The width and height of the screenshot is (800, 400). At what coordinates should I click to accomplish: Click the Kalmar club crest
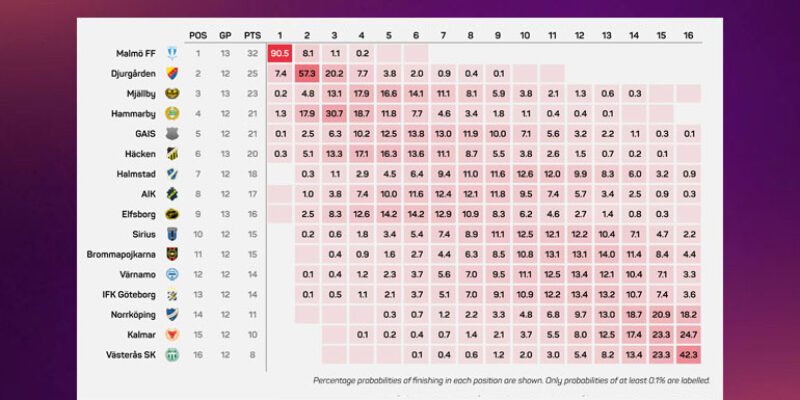(x=172, y=335)
